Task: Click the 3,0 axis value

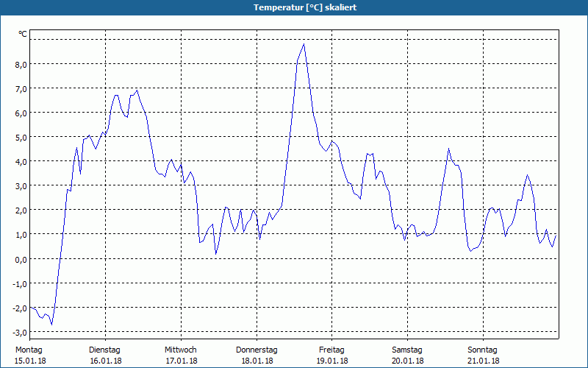Action: 21,186
